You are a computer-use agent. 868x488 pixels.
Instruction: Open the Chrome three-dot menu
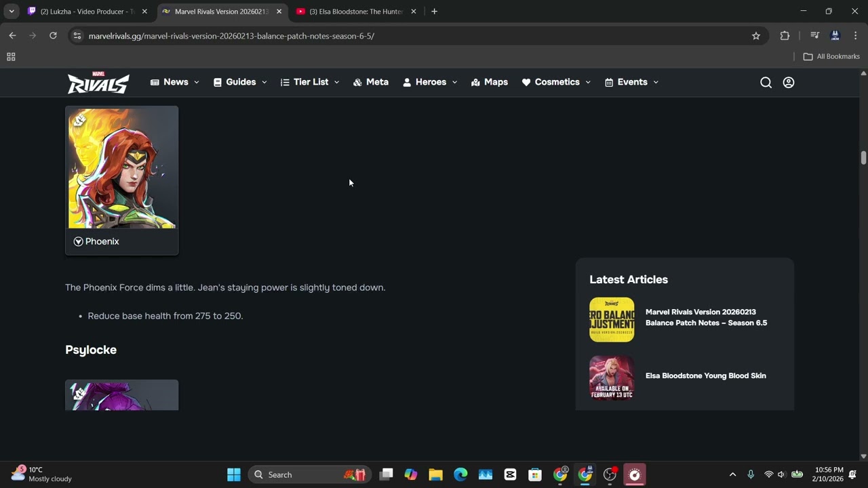tap(855, 36)
